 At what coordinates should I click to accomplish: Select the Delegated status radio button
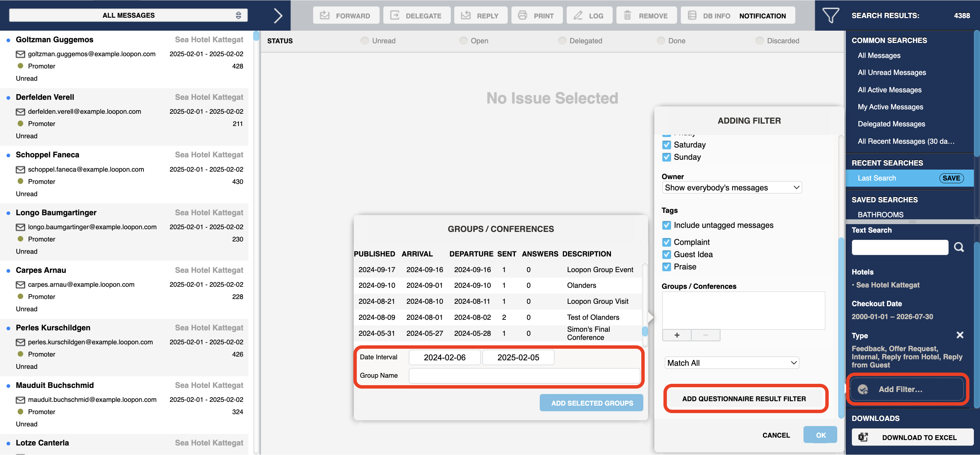pos(562,41)
